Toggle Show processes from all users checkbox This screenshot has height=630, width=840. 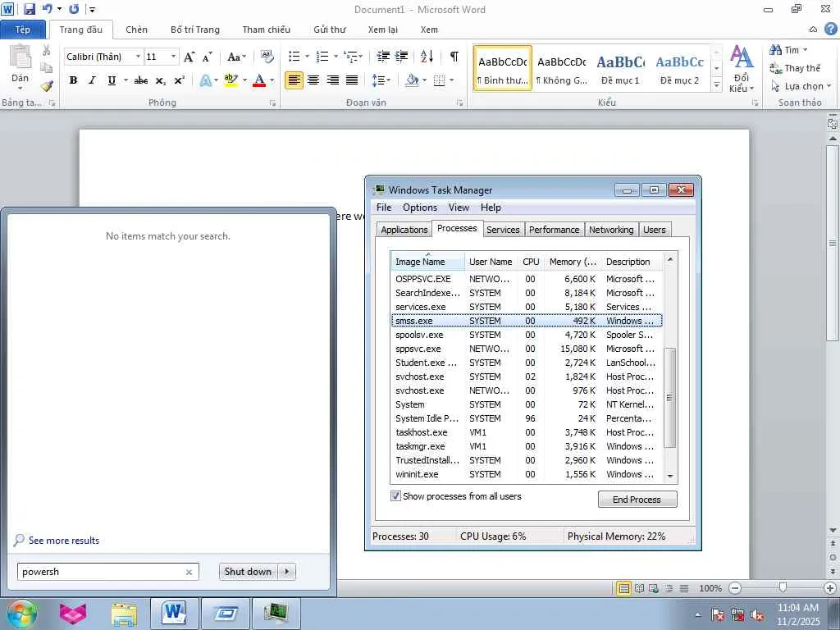[395, 496]
